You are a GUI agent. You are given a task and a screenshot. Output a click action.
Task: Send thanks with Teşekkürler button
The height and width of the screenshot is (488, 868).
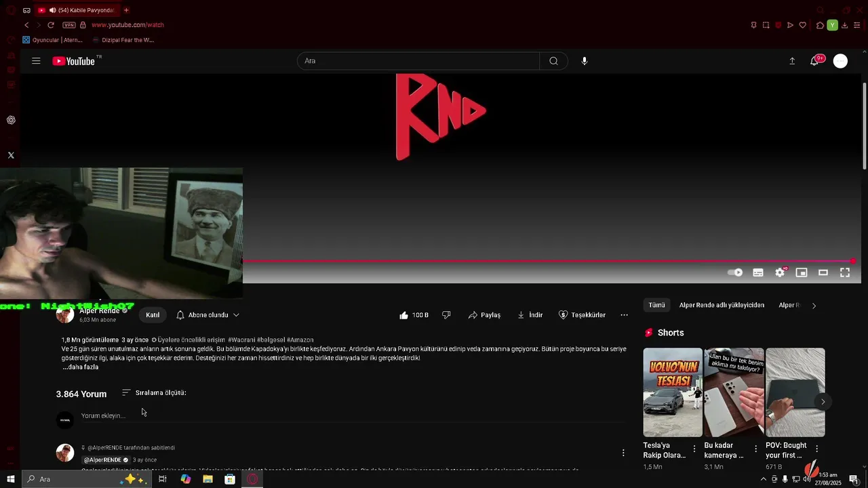click(582, 315)
